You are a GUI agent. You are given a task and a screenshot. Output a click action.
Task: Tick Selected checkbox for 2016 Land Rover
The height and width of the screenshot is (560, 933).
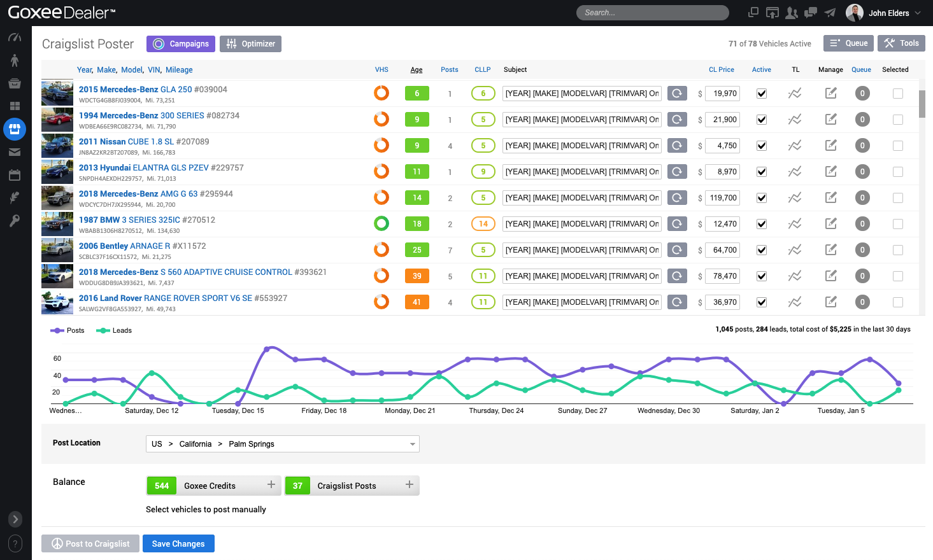click(898, 302)
